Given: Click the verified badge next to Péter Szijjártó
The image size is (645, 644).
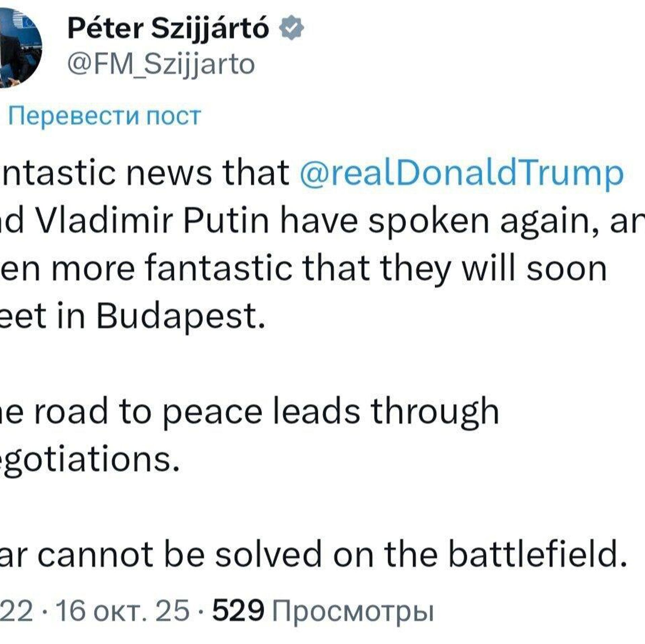Looking at the screenshot, I should click(292, 29).
